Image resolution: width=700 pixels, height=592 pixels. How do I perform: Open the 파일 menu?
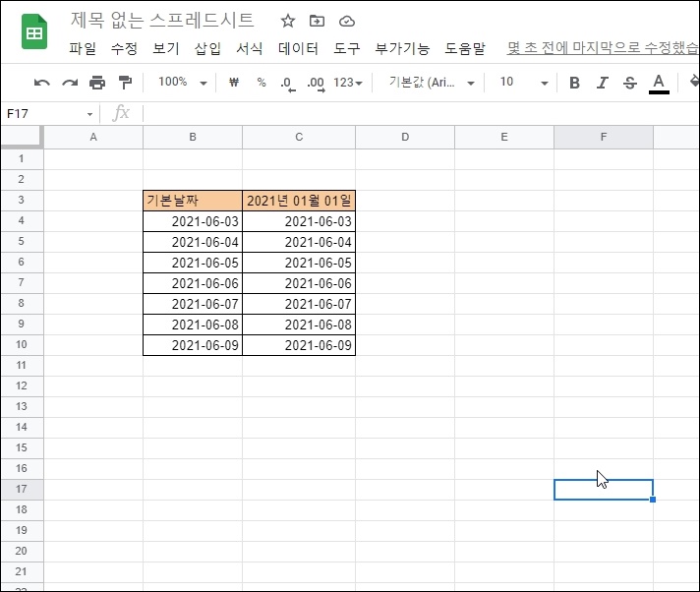click(83, 48)
